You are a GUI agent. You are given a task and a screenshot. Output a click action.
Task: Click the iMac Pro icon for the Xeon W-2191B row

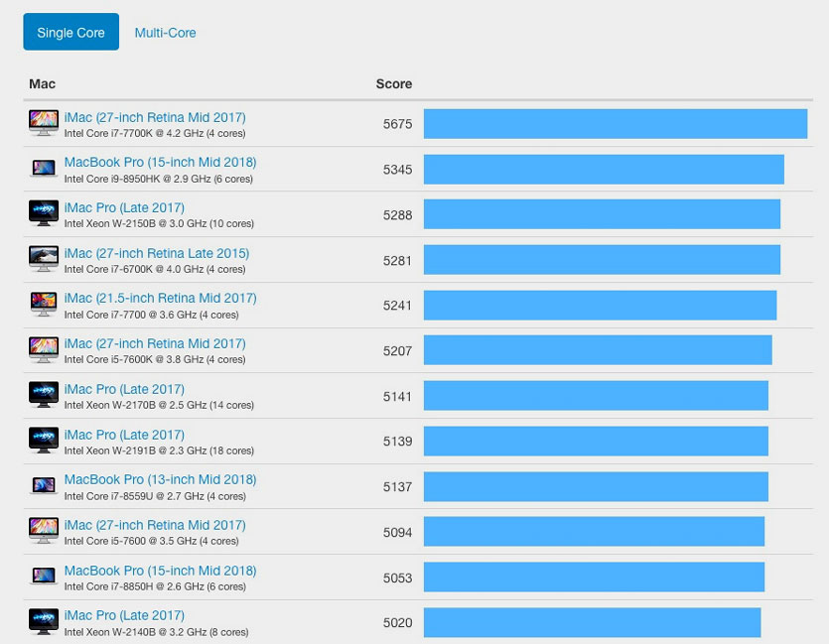coord(44,440)
